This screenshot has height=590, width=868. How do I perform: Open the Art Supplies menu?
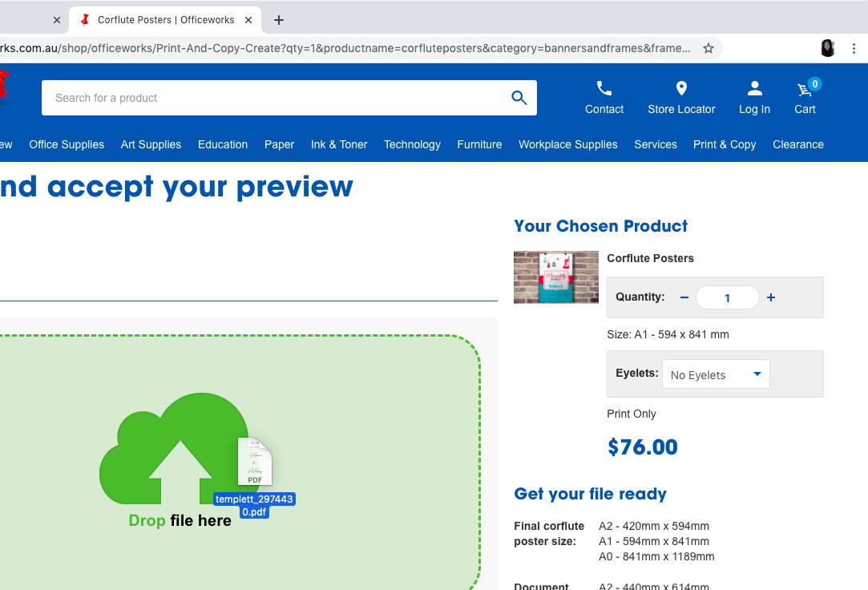151,144
